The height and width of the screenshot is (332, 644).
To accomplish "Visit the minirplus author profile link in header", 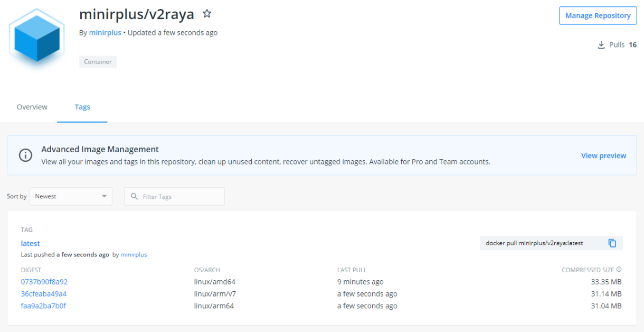I will click(105, 33).
